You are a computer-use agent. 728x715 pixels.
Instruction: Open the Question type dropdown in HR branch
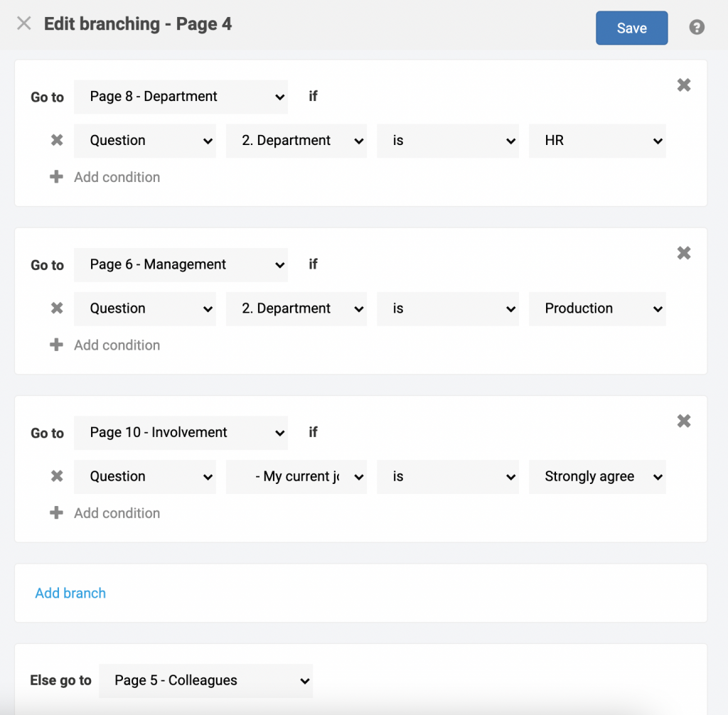[x=145, y=141]
